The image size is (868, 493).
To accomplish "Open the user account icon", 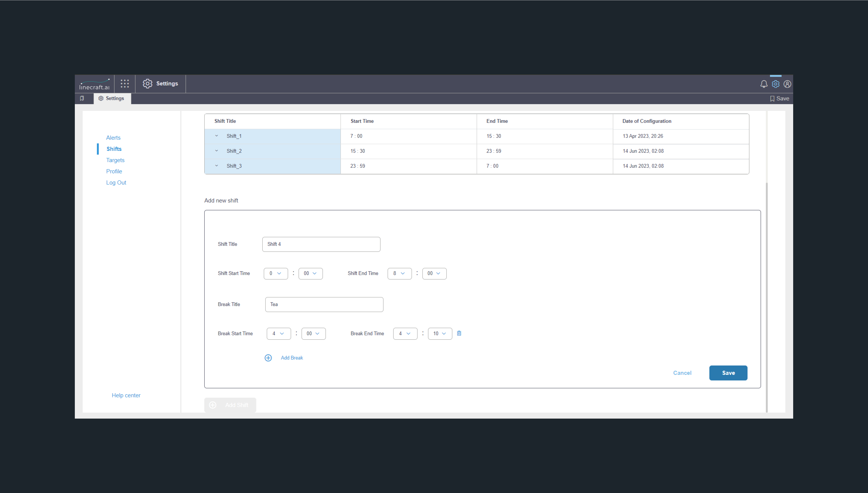I will point(787,84).
